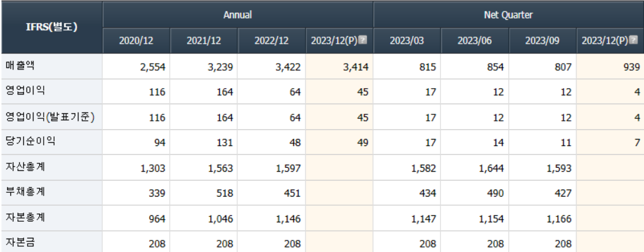Select the 부채총계 value 339
This screenshot has width=644, height=252.
(x=157, y=194)
